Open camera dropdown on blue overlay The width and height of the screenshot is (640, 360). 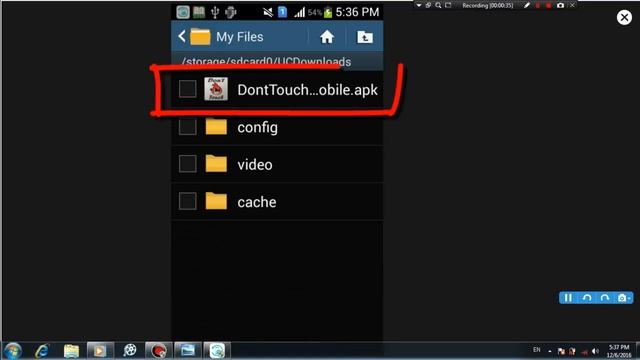(624, 298)
